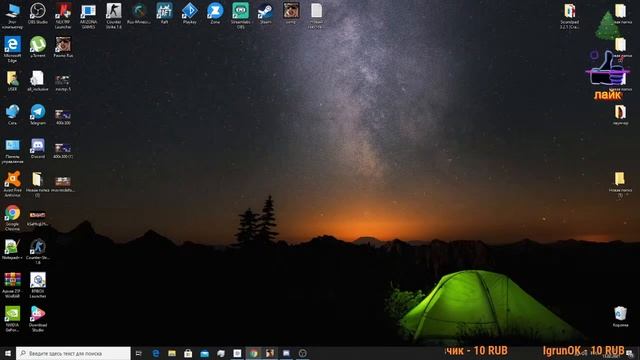Select the OBS Studio desktop shortcut
The image size is (640, 360).
click(x=38, y=13)
